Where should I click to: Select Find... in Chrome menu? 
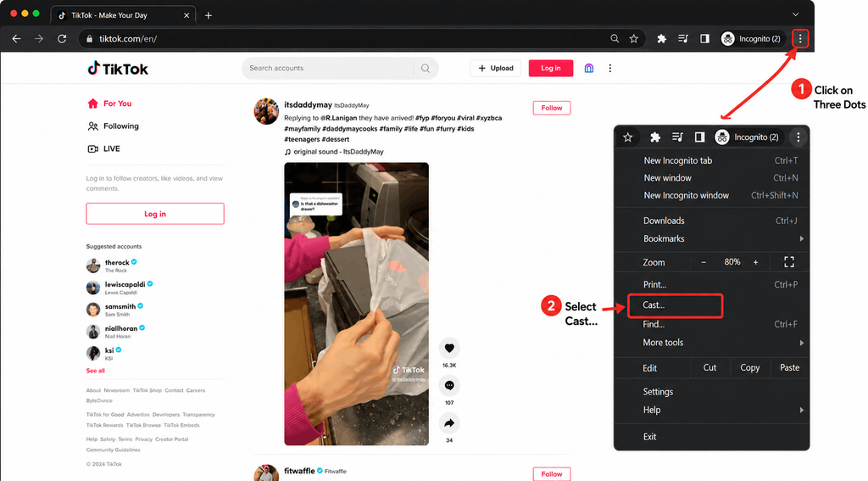[x=711, y=324]
